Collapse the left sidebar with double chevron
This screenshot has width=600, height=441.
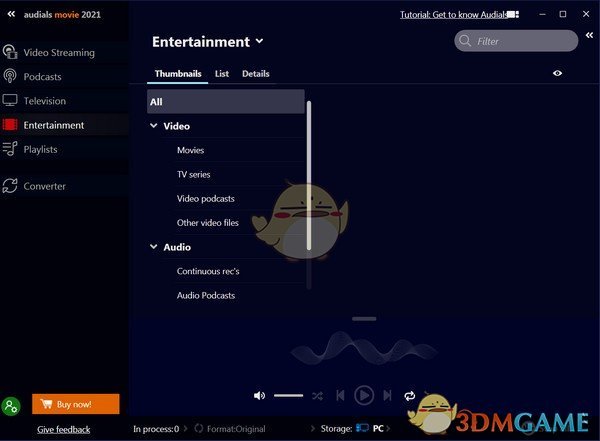(11, 14)
